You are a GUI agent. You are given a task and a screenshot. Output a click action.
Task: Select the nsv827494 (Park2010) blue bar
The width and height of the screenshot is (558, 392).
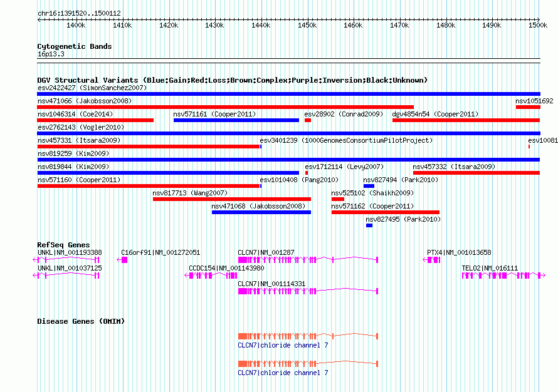[369, 186]
